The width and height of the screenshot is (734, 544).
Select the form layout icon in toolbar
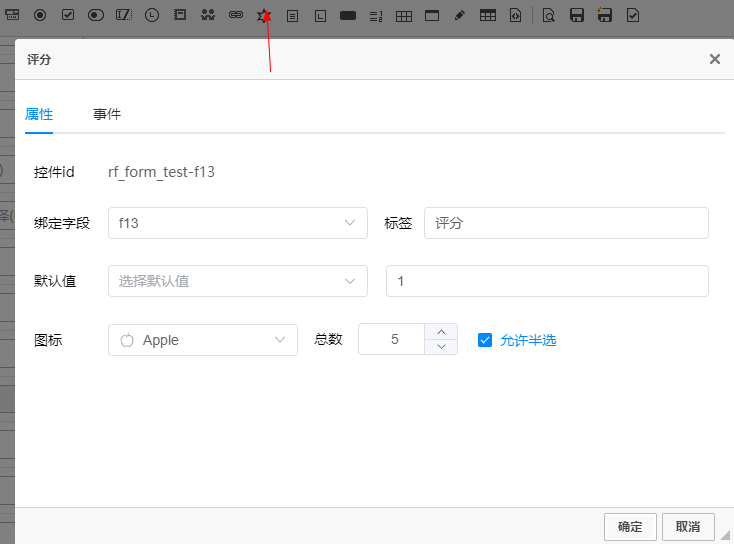tap(12, 15)
